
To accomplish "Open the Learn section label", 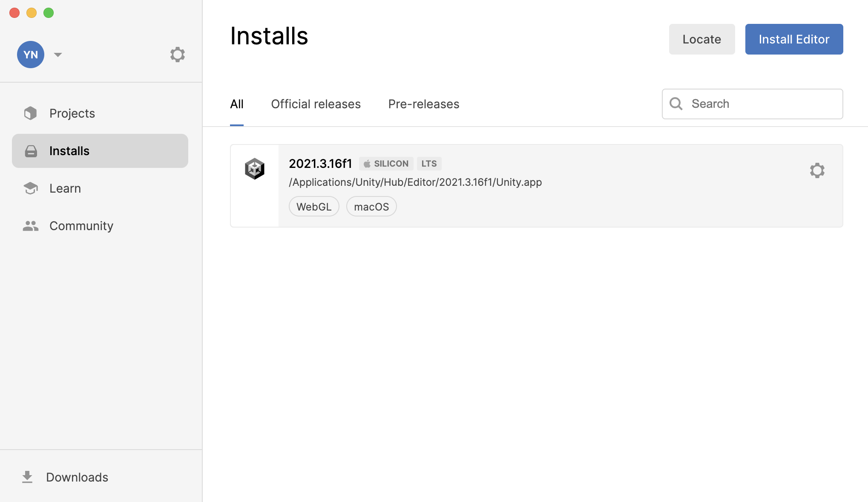I will [x=65, y=188].
